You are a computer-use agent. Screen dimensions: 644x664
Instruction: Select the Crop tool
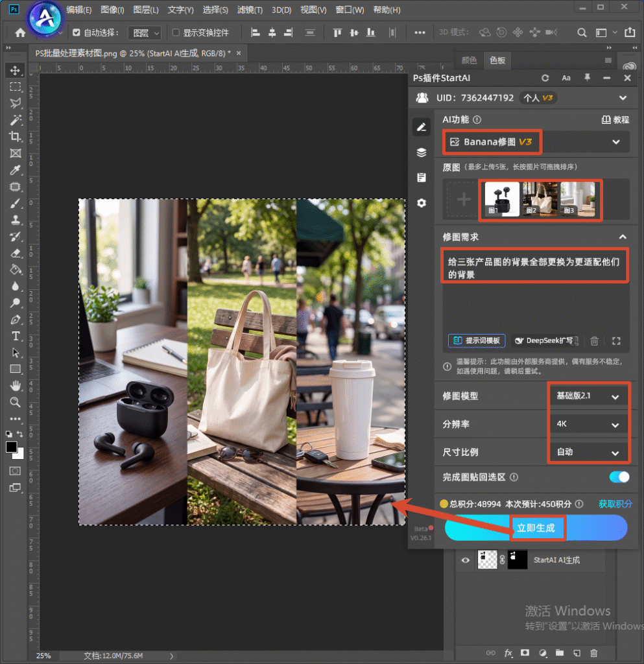coord(16,136)
